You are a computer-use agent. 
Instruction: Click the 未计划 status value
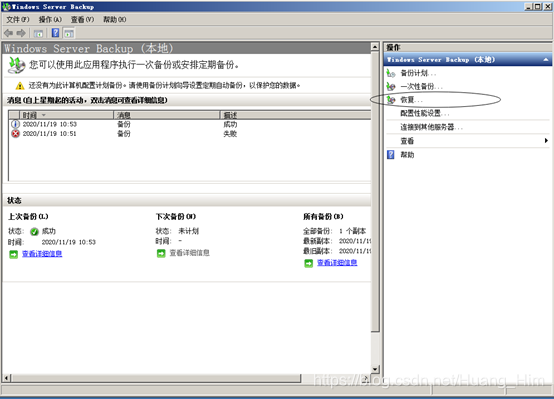tap(188, 231)
